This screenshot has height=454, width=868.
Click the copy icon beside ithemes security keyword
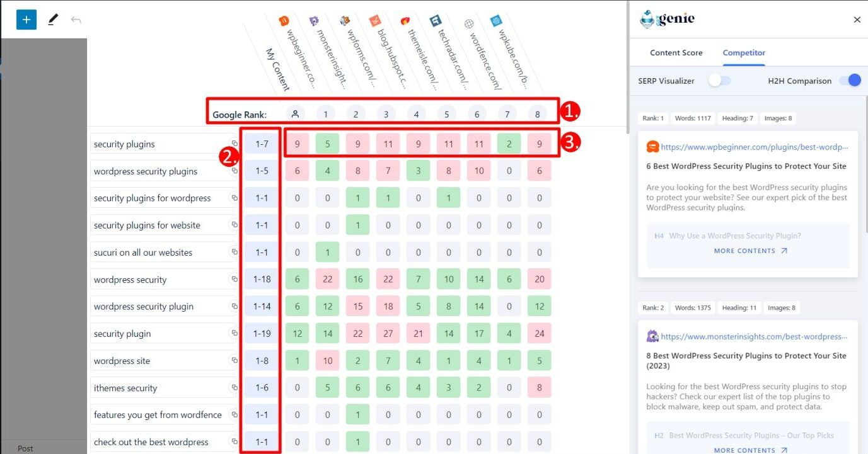233,386
